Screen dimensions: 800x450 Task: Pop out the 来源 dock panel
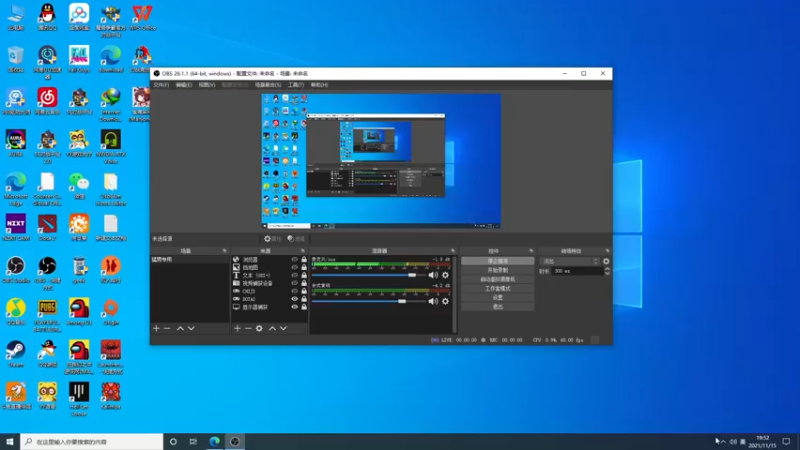303,251
